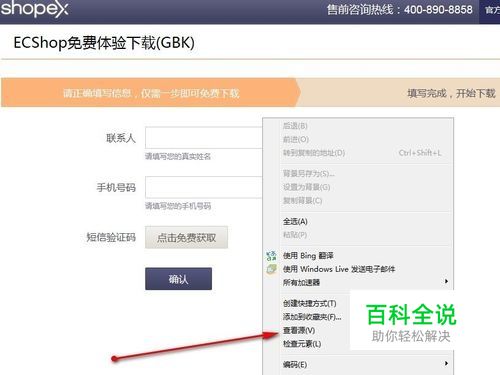Select 粘贴(P) in the context menu
This screenshot has width=500, height=375.
(295, 235)
